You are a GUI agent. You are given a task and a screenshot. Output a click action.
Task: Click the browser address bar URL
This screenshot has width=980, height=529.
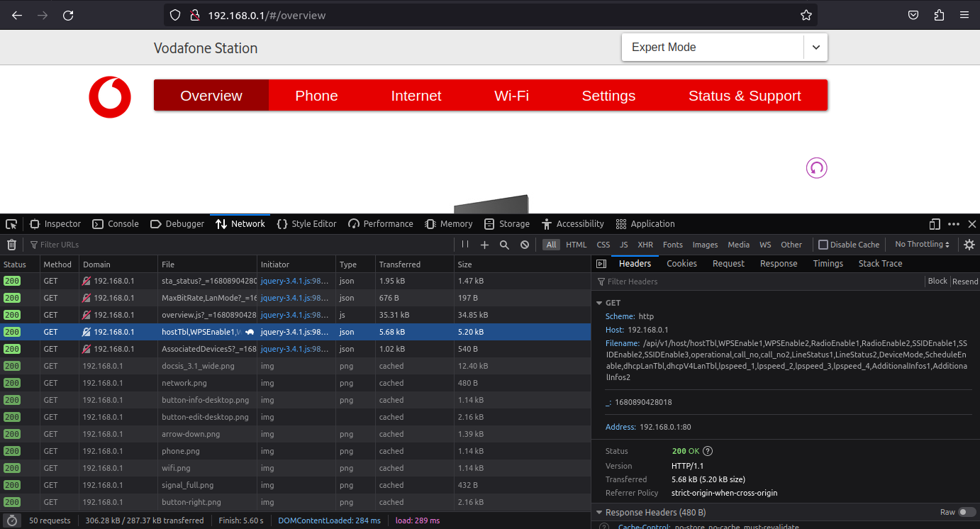267,15
